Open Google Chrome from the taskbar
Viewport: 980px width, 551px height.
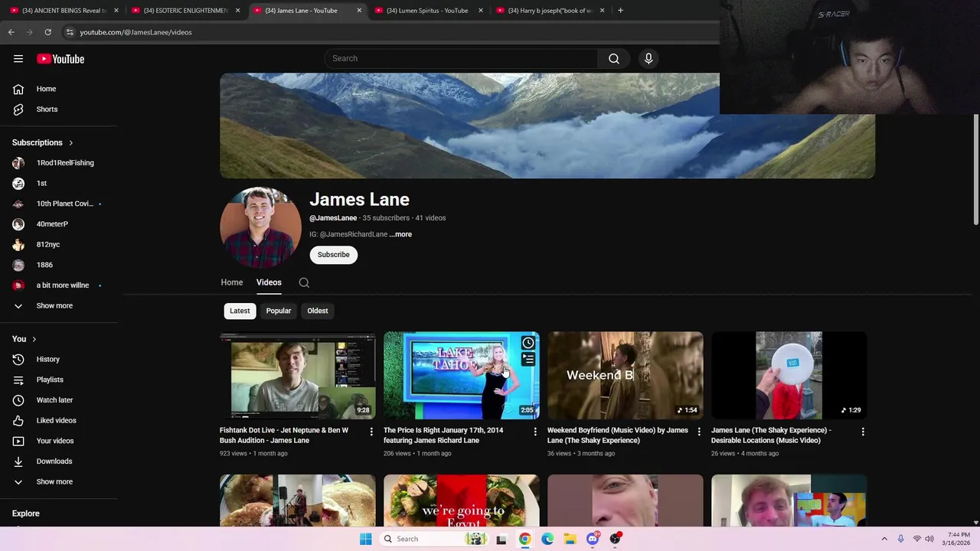click(524, 539)
